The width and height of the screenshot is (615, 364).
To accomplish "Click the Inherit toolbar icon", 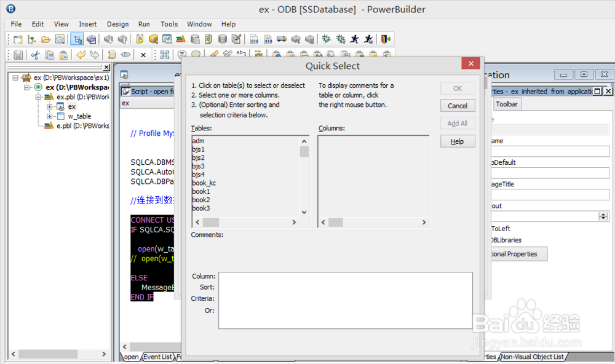I will click(32, 39).
